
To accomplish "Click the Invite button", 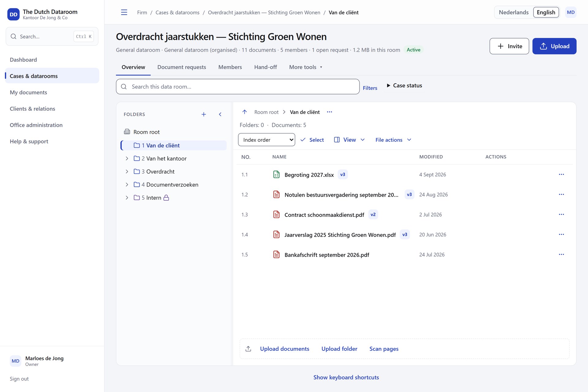I will (509, 46).
